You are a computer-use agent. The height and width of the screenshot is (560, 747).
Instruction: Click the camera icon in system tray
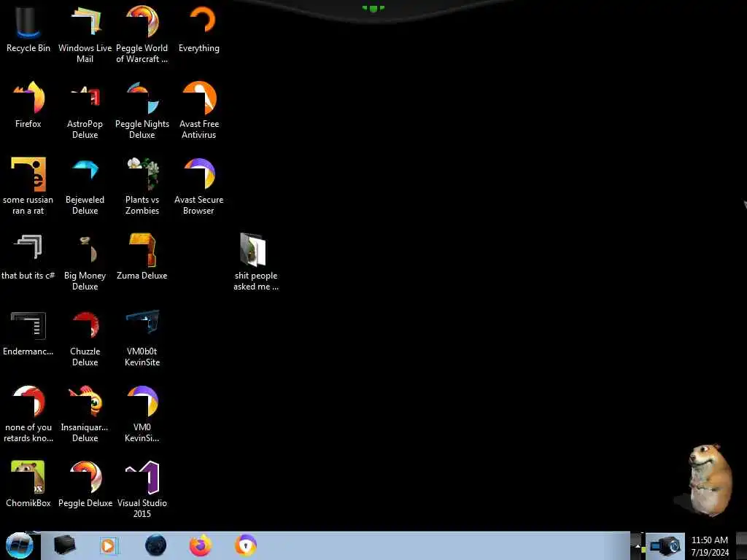pyautogui.click(x=665, y=545)
